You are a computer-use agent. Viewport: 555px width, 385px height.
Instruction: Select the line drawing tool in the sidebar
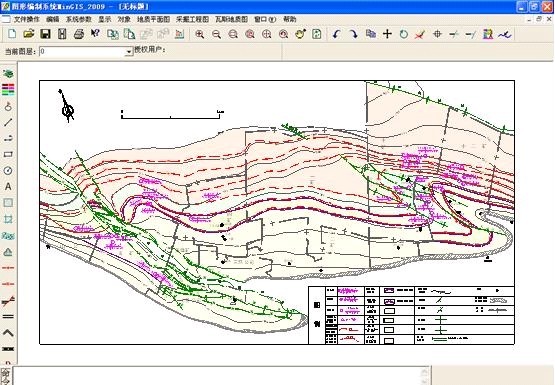(8, 122)
